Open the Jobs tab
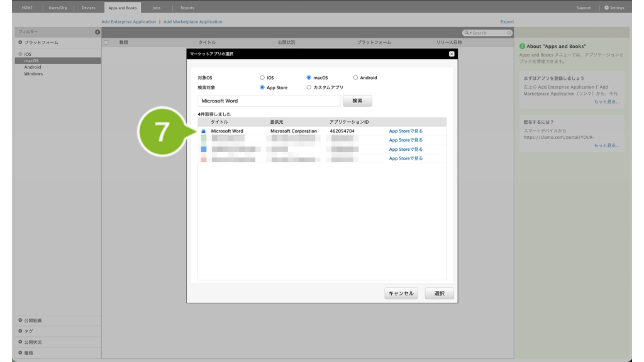 coord(157,8)
